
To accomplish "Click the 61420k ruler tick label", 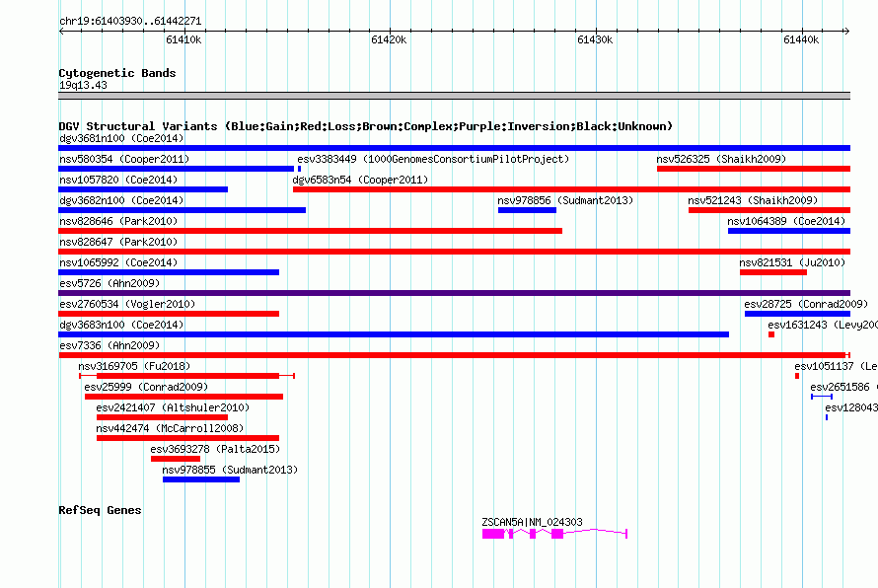I will click(x=389, y=39).
